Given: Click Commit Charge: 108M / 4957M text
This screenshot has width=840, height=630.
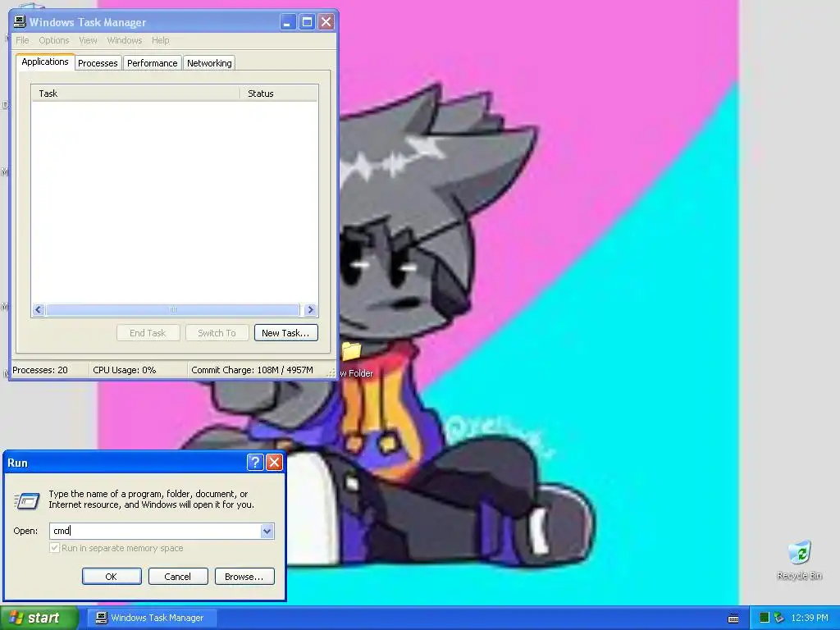Looking at the screenshot, I should click(253, 370).
